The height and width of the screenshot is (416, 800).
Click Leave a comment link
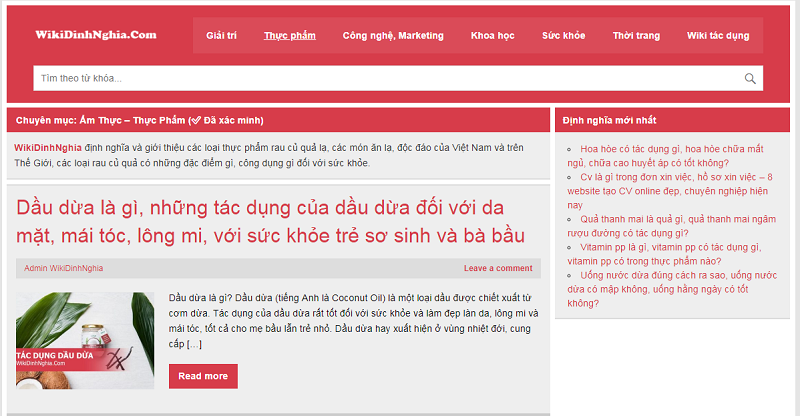coord(498,268)
